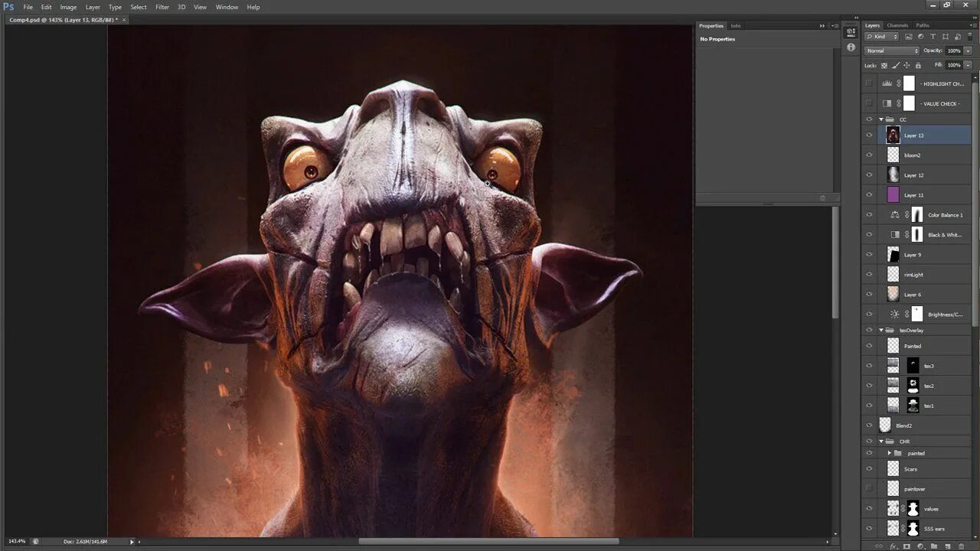This screenshot has width=980, height=551.
Task: Select the tex2 layer mask thumbnail
Action: point(913,386)
